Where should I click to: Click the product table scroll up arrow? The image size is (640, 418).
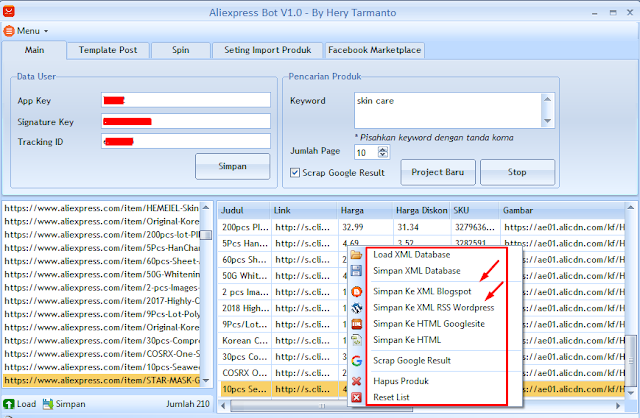(x=631, y=208)
